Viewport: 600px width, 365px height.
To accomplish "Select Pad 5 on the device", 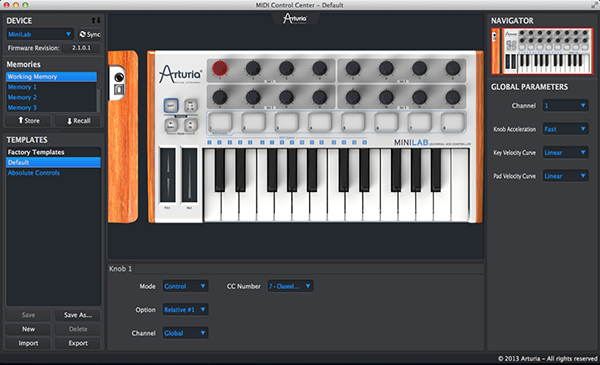I will tap(353, 122).
